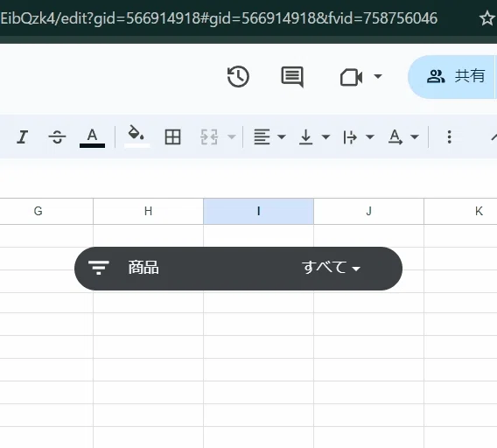This screenshot has width=497, height=448.
Task: Open the comments panel icon
Action: pyautogui.click(x=292, y=76)
